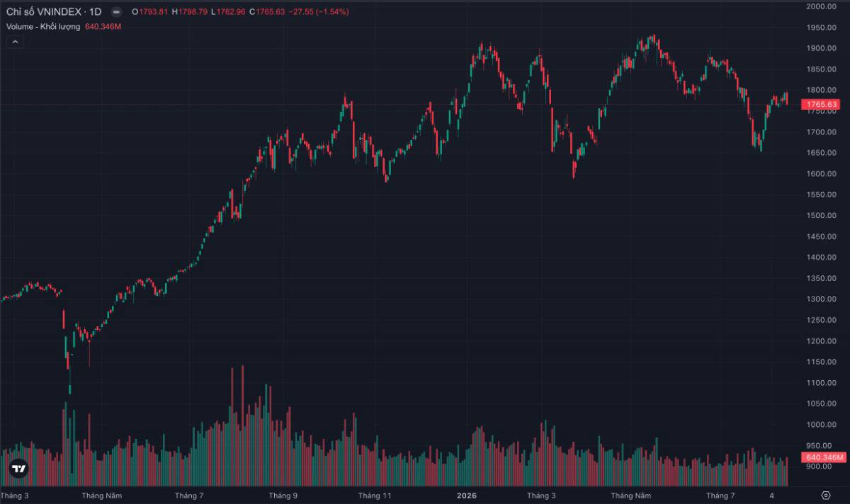Click the 1850.00 price axis label

tap(822, 69)
